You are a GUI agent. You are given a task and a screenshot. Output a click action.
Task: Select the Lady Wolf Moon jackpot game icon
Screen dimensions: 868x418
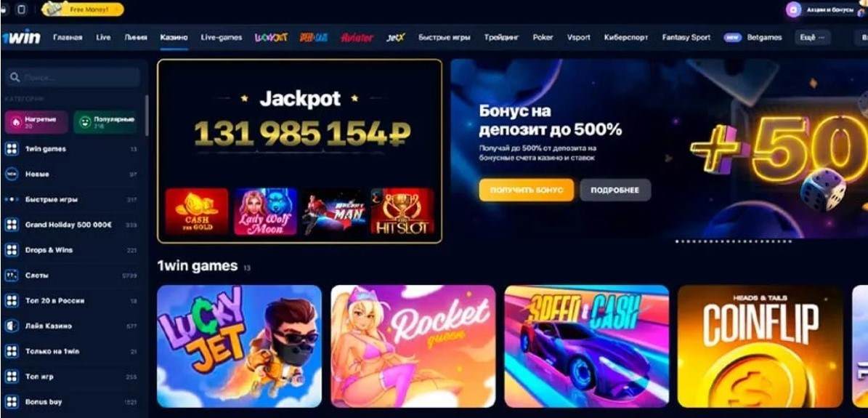tap(265, 212)
